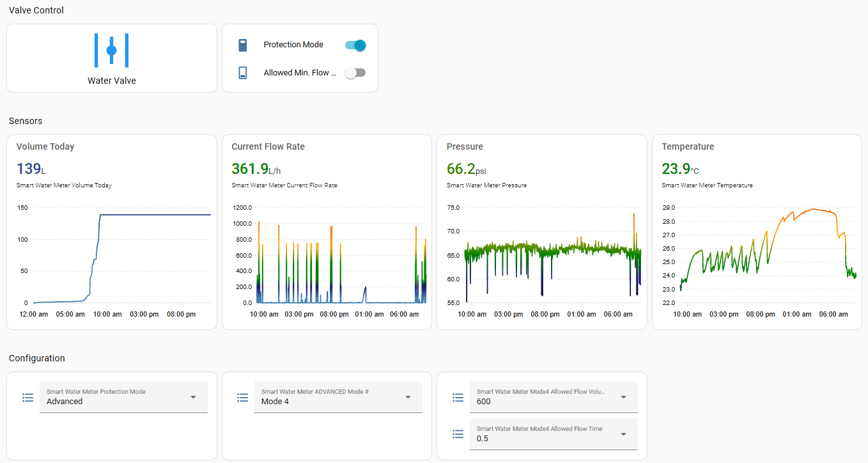
Task: Click list icon beside Mode4 Allowed Flow Volume
Action: click(x=458, y=397)
